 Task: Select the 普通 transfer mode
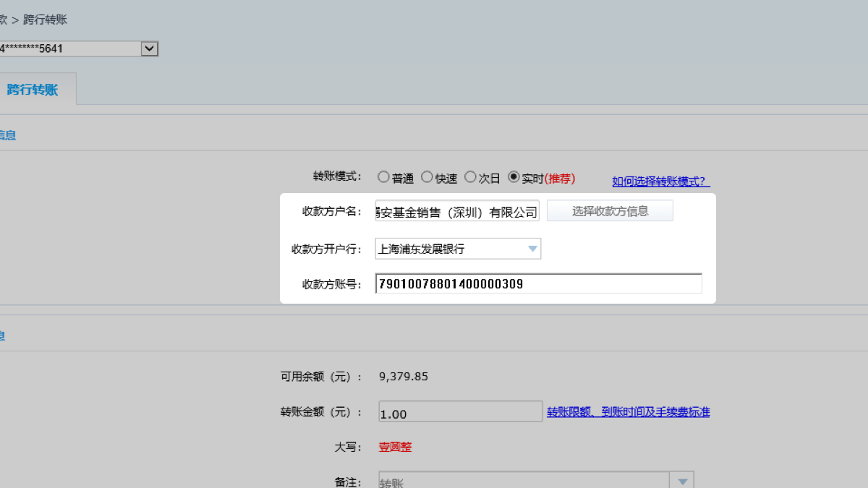click(x=383, y=177)
